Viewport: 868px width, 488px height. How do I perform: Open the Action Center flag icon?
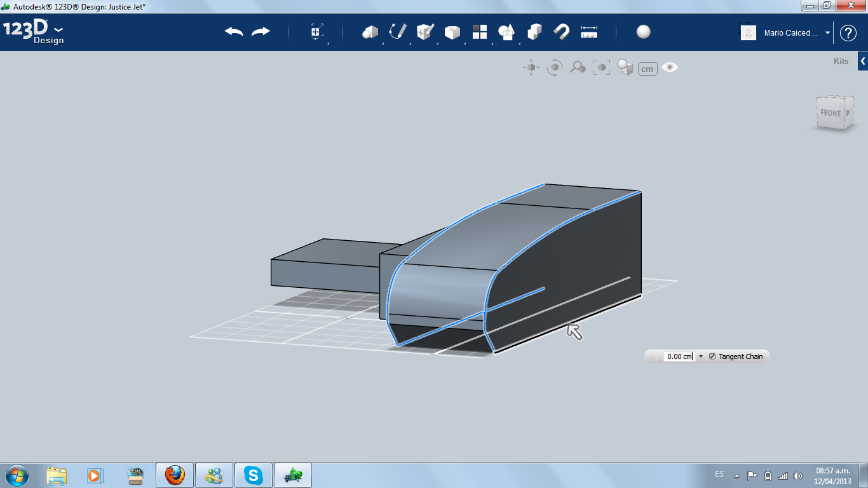752,476
